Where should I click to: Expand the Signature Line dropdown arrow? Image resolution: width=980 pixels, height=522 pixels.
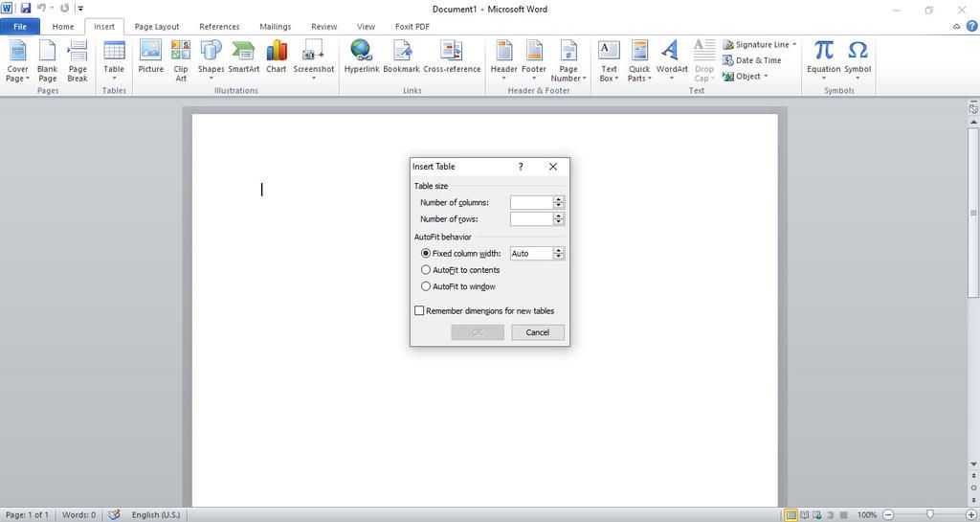pyautogui.click(x=794, y=45)
